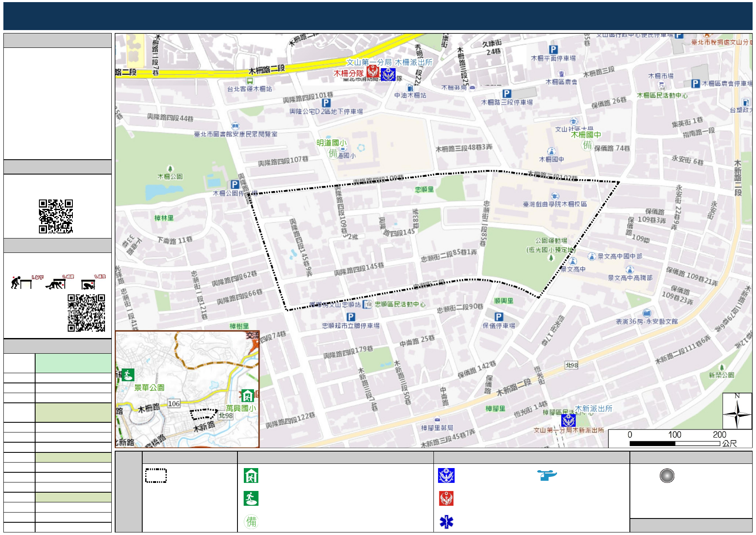Click the 萬興國小 shelter icon in inset map
756x535 pixels.
point(248,396)
